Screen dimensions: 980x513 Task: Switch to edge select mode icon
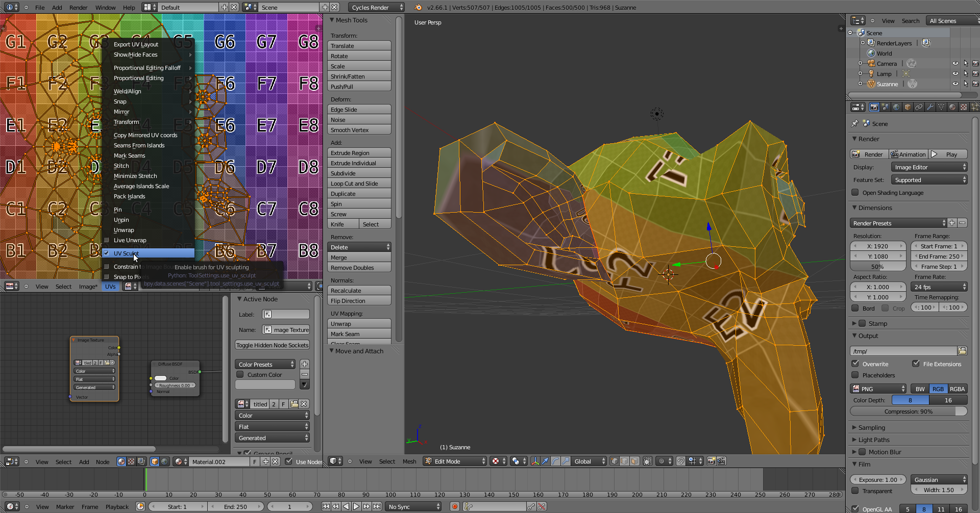[625, 461]
